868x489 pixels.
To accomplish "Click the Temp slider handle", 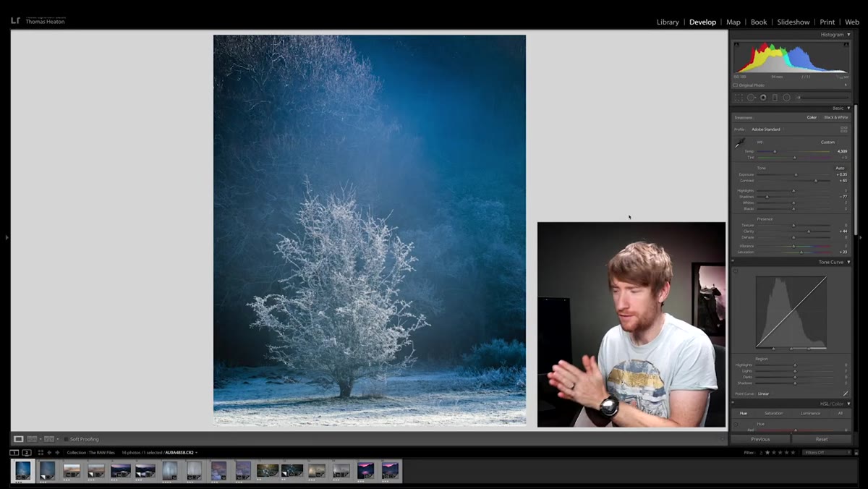I will coord(775,151).
